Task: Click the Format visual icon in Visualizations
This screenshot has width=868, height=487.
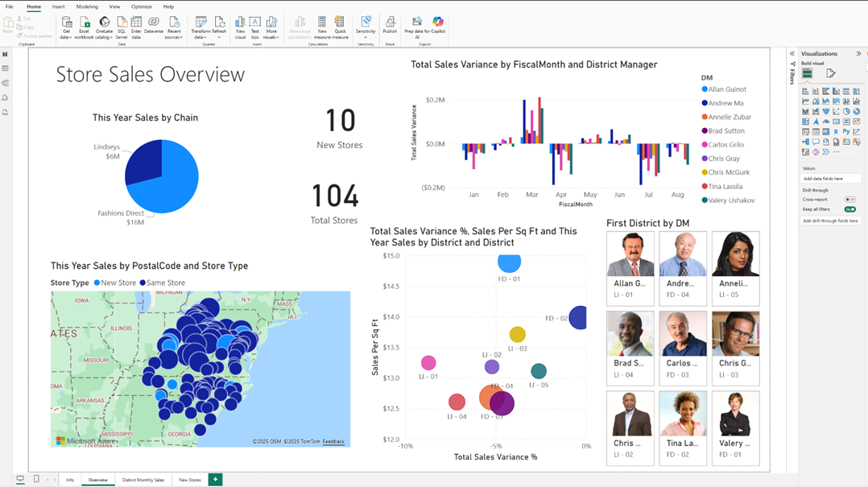Action: pyautogui.click(x=831, y=73)
